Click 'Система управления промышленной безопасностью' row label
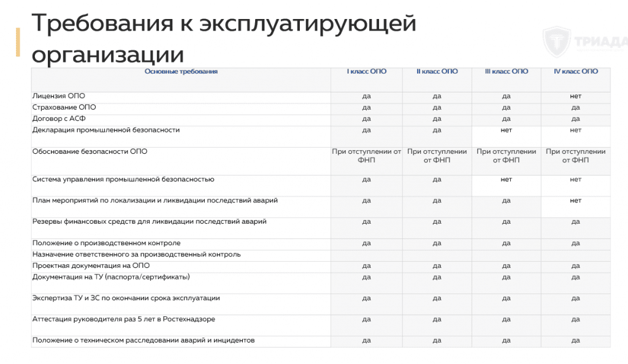Screen dimensions: 628x364 click(123, 180)
